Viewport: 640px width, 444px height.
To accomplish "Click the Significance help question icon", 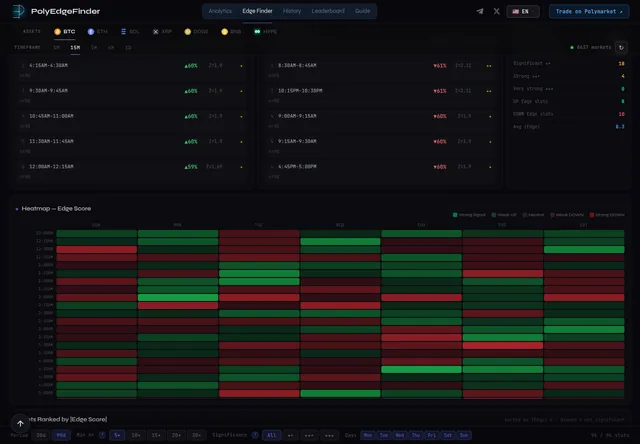I will [x=255, y=435].
